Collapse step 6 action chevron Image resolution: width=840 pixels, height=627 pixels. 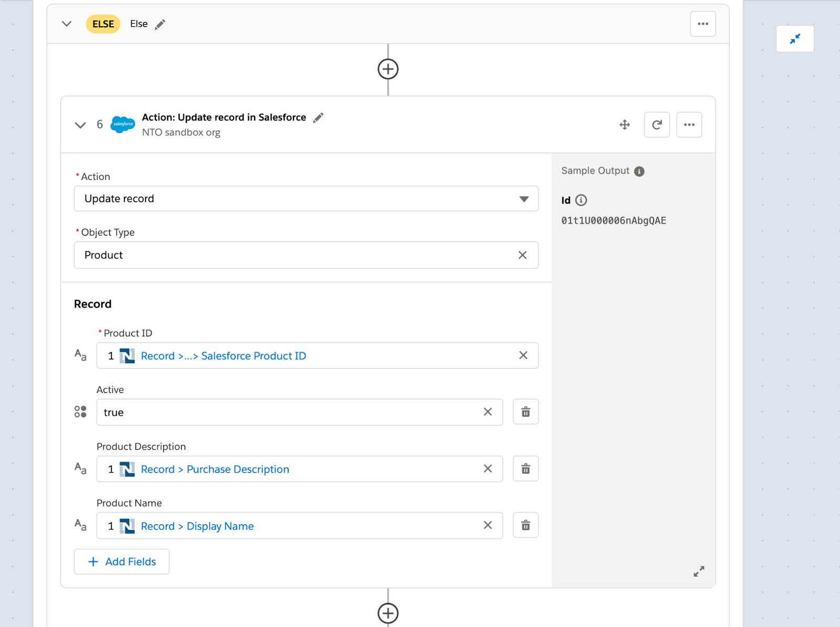[80, 125]
